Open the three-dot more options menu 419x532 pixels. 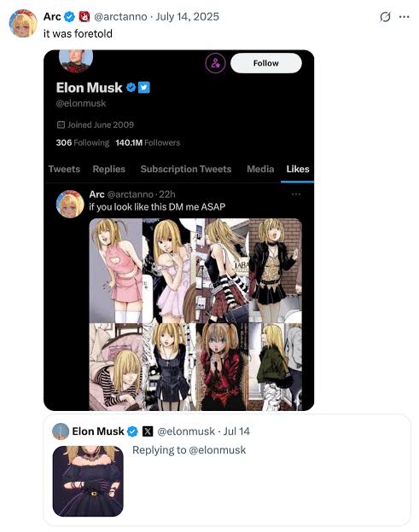tap(404, 17)
